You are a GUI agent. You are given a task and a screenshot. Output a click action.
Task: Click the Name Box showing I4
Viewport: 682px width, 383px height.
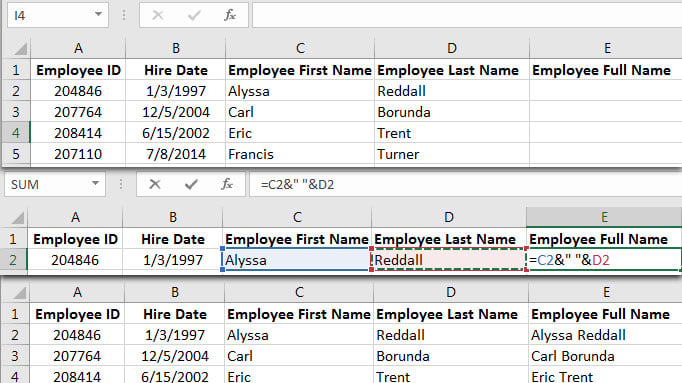coord(57,15)
